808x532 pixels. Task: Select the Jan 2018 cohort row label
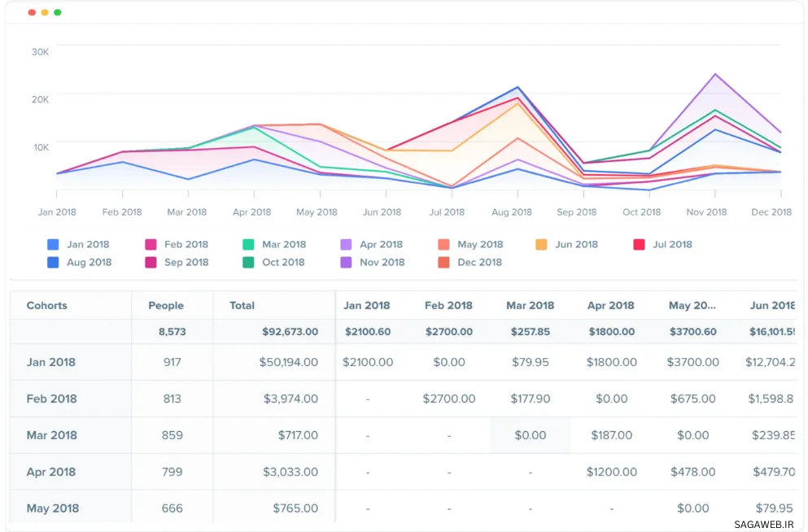(x=51, y=362)
